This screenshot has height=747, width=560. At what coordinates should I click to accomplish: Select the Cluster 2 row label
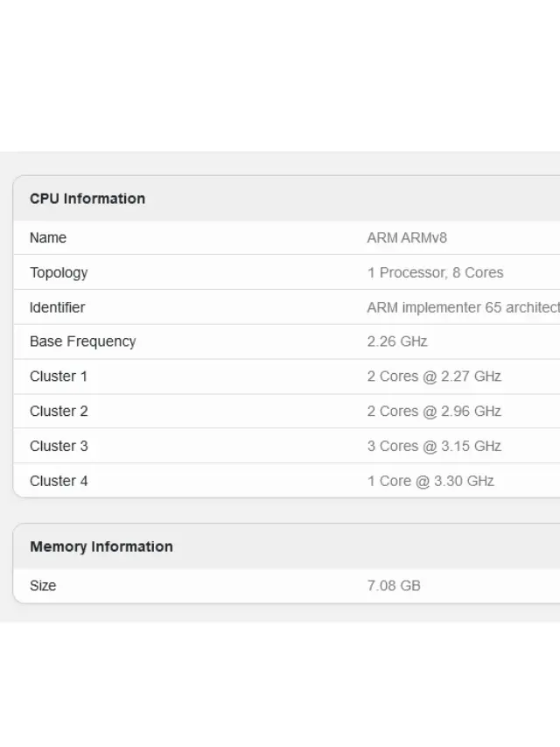click(x=59, y=411)
